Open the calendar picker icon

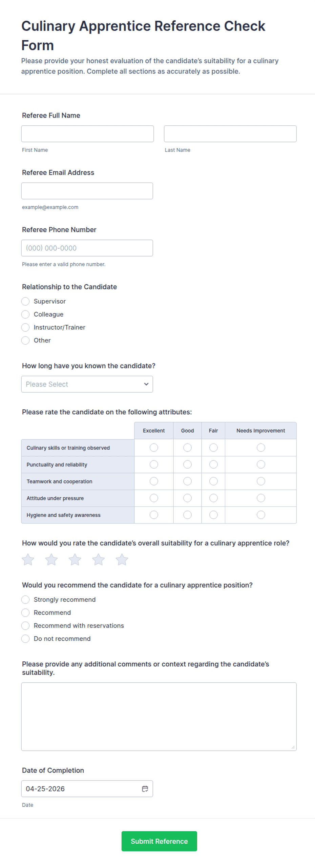click(x=145, y=788)
